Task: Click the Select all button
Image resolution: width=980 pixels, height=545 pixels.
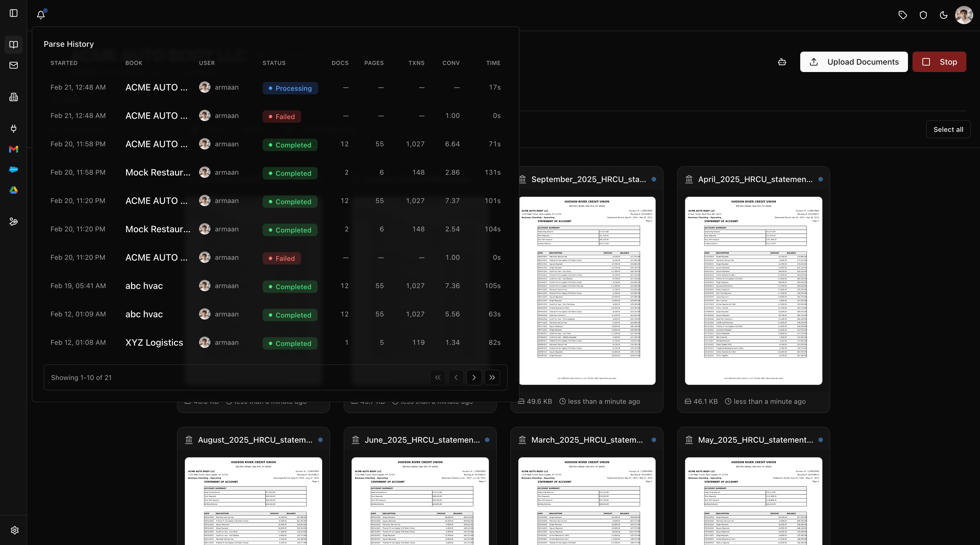Action: pyautogui.click(x=949, y=129)
